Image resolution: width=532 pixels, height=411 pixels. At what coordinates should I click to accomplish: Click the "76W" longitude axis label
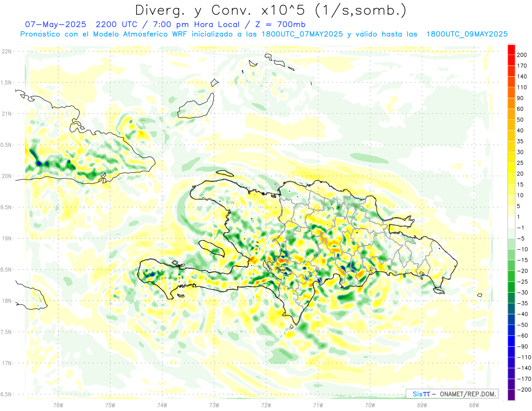(x=59, y=405)
